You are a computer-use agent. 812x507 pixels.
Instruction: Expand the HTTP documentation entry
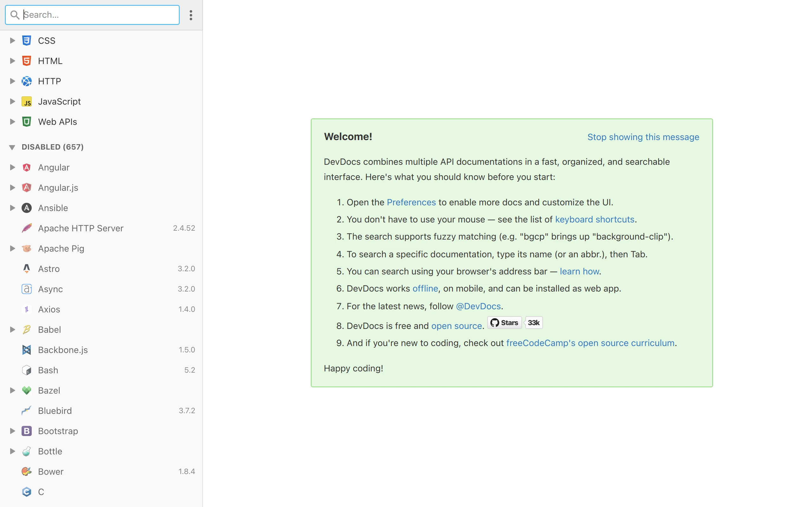(x=12, y=81)
